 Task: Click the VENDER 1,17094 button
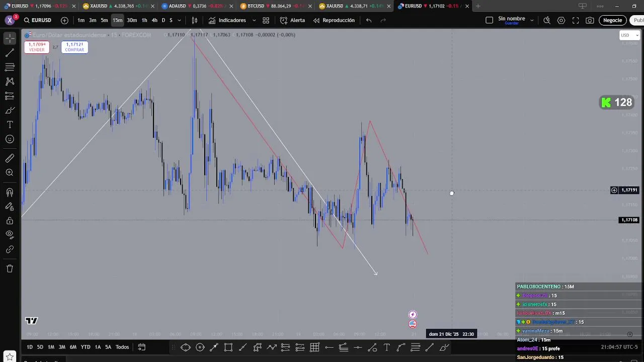(37, 47)
